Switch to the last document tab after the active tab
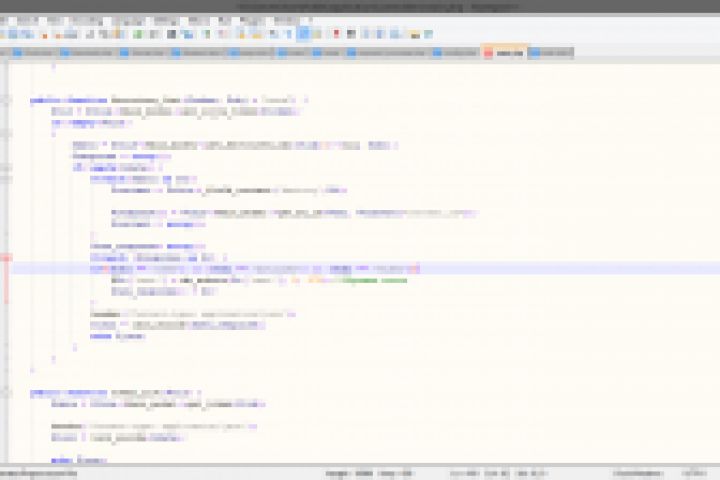The height and width of the screenshot is (480, 720). (551, 53)
